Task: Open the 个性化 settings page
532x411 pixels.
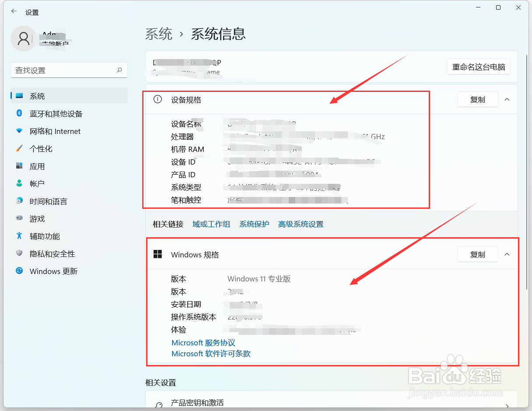Action: [x=69, y=149]
